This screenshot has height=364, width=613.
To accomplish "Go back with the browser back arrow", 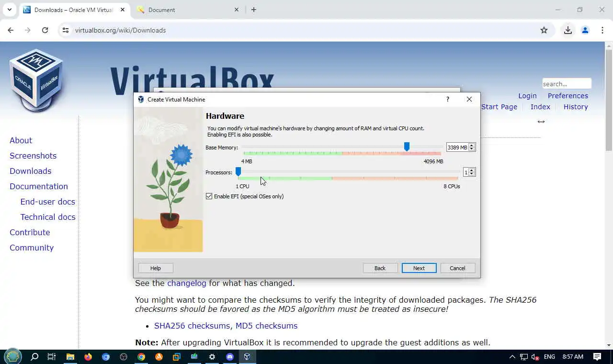I will pyautogui.click(x=11, y=30).
